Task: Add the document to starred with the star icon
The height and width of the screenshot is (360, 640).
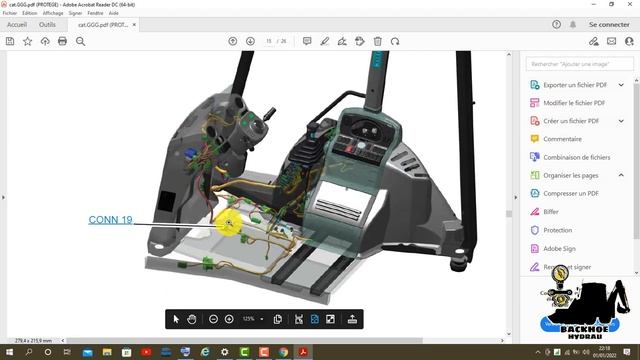Action: 27,41
